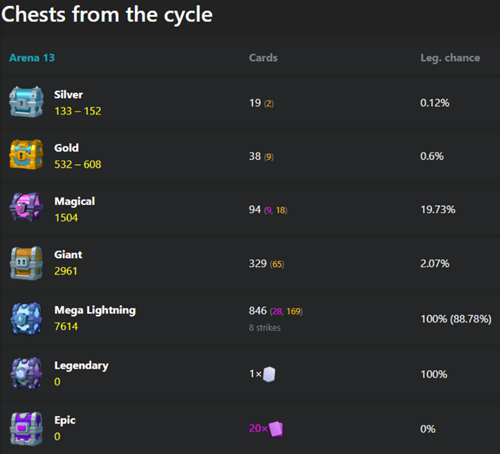Select the Mega Lightning chest name
Screen dimensions: 500x454
(95, 310)
